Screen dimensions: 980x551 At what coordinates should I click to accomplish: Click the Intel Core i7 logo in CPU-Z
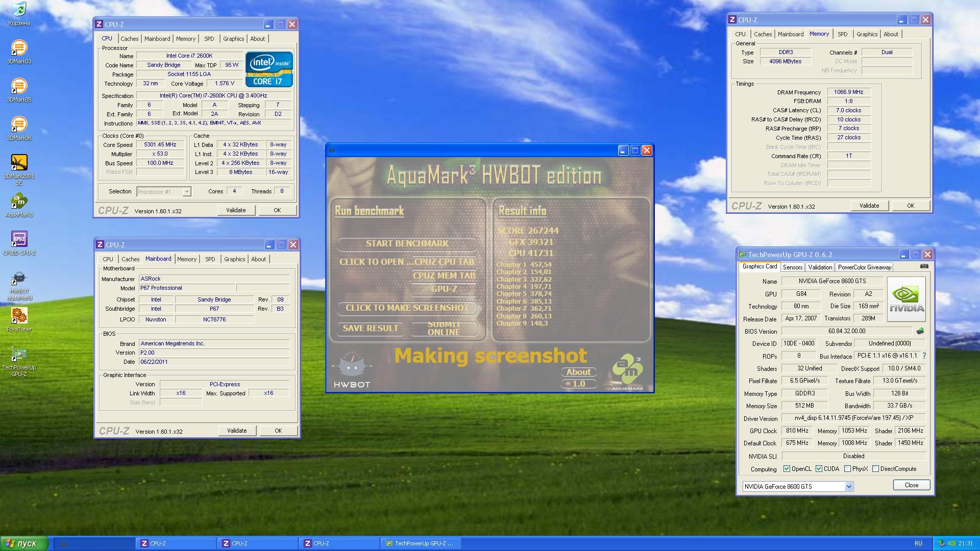(269, 69)
